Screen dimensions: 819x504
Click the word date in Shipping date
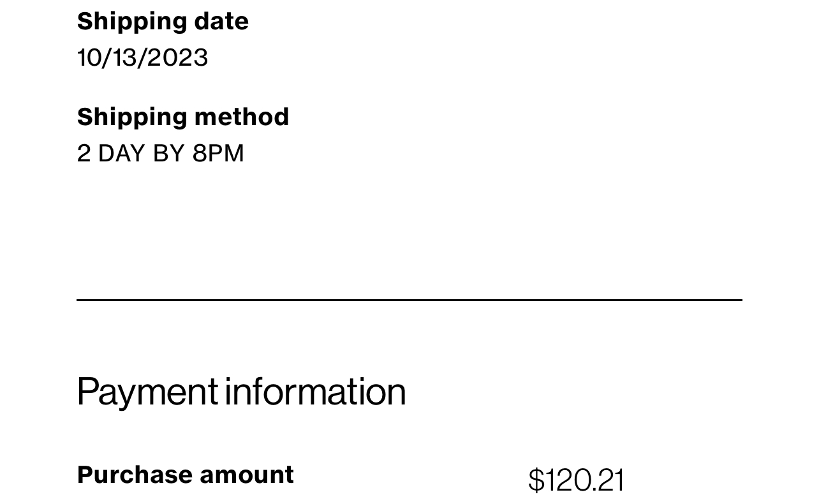(x=221, y=21)
